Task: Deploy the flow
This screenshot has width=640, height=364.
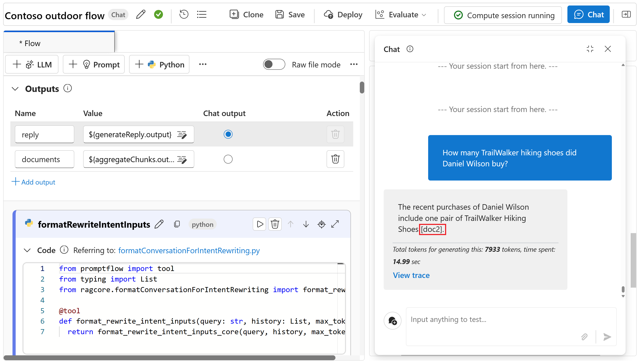Action: click(343, 15)
